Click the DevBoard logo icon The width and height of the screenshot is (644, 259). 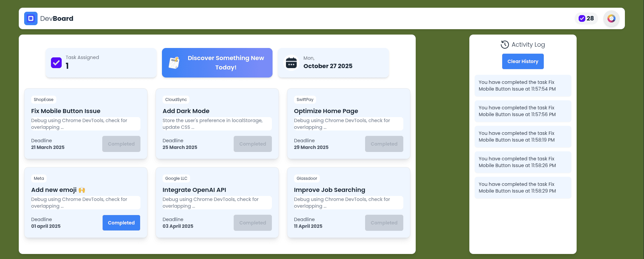[x=31, y=18]
